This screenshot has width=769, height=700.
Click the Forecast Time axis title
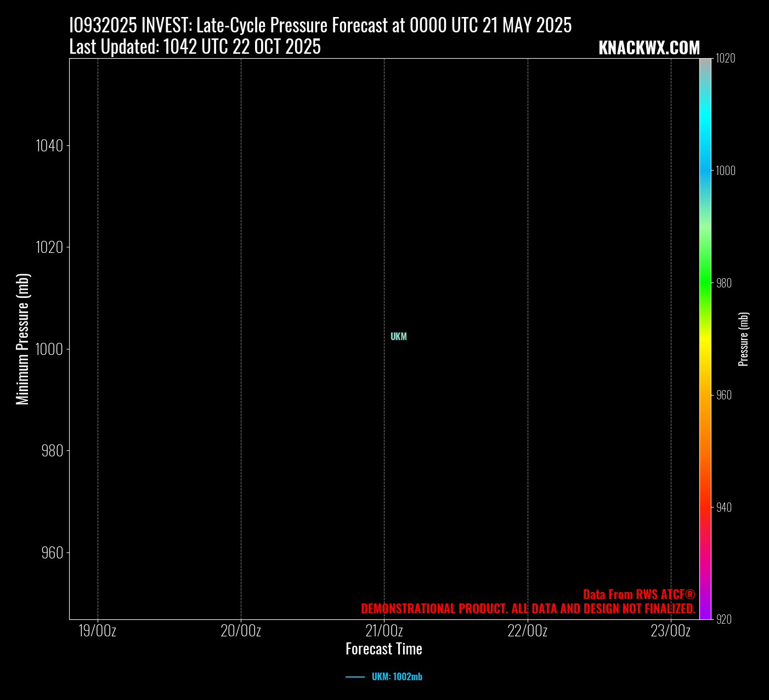(x=384, y=649)
